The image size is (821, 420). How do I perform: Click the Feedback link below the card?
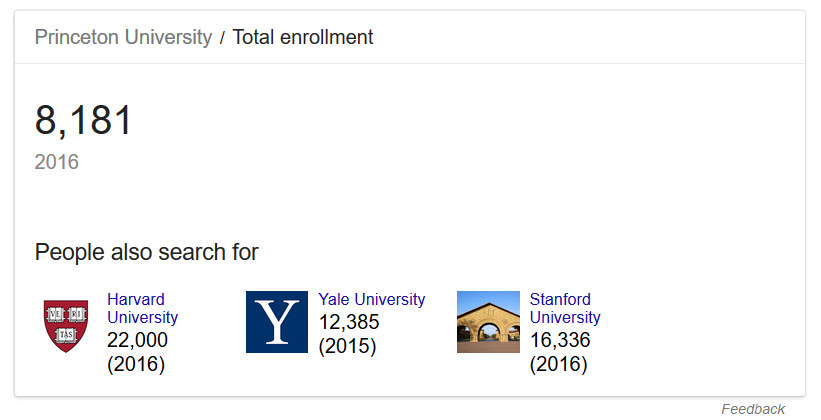pyautogui.click(x=753, y=409)
